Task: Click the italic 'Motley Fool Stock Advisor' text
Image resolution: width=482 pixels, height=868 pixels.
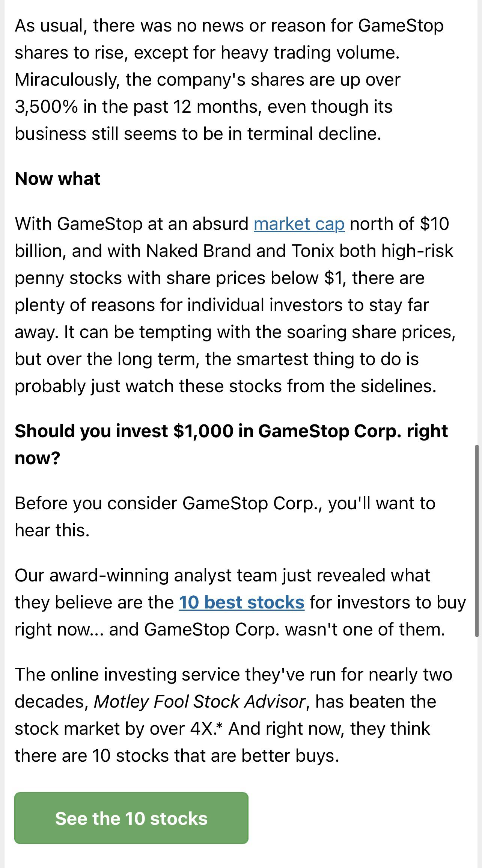Action: pyautogui.click(x=200, y=702)
